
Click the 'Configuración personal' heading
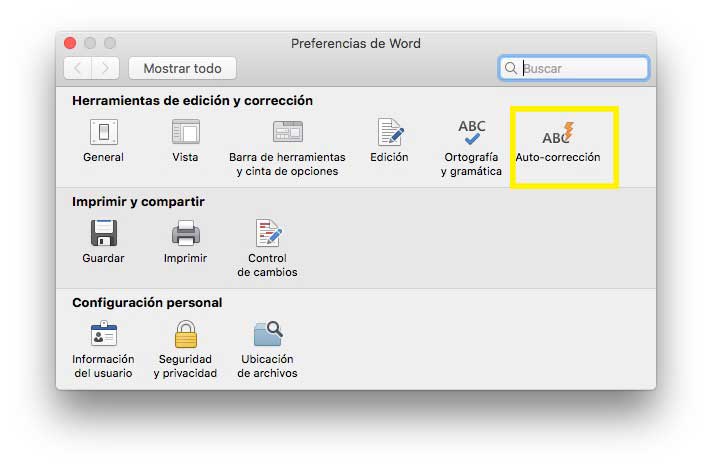147,303
